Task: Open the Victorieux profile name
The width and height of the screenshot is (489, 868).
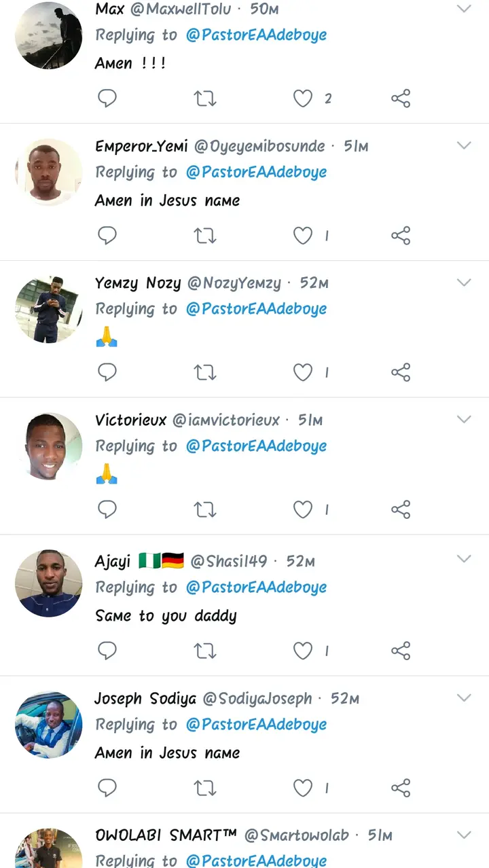Action: [130, 420]
